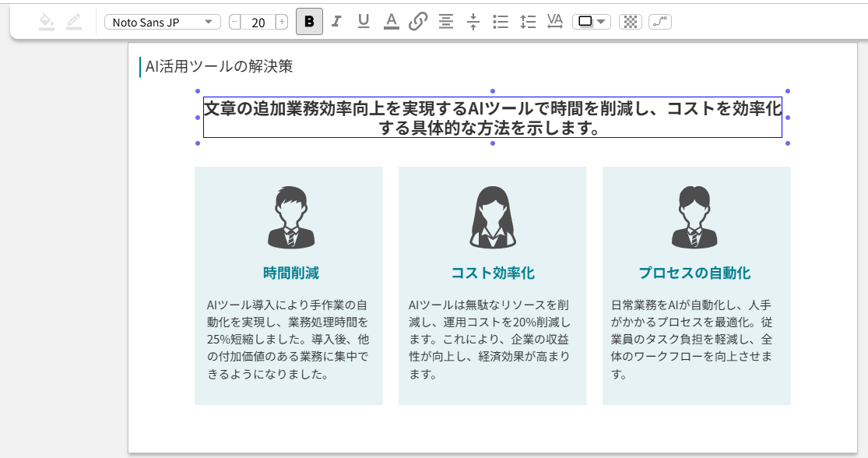Toggle bold formatting button
868x458 pixels.
(309, 22)
